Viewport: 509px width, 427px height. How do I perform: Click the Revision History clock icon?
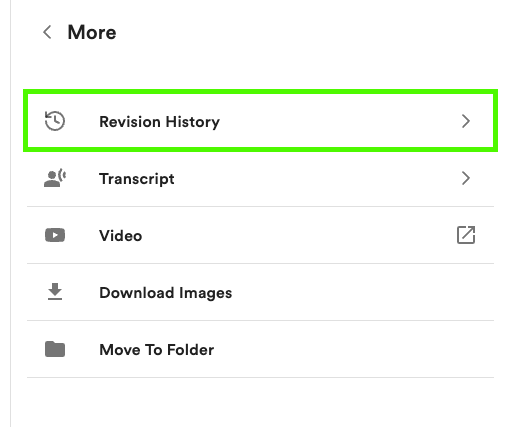click(55, 121)
